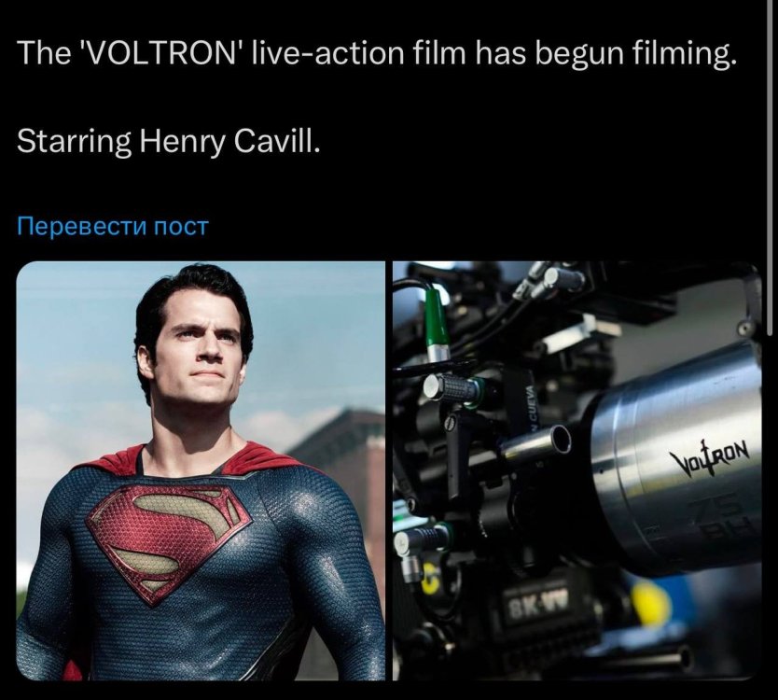The image size is (778, 700).
Task: Open the left photo of the caped hero
Action: (201, 470)
